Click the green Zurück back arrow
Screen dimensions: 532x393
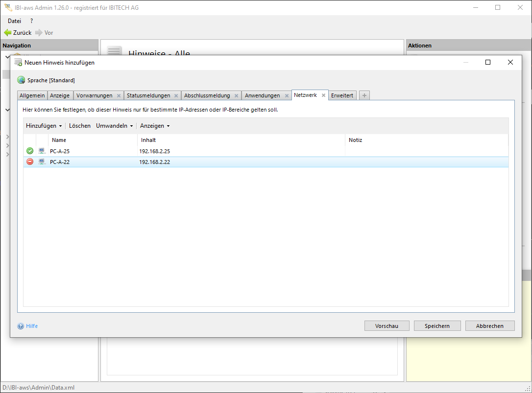[8, 33]
